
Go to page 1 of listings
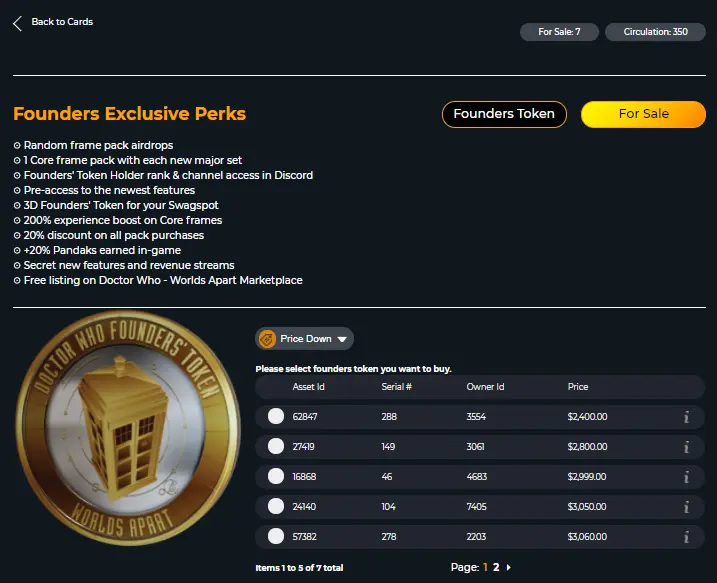point(485,567)
